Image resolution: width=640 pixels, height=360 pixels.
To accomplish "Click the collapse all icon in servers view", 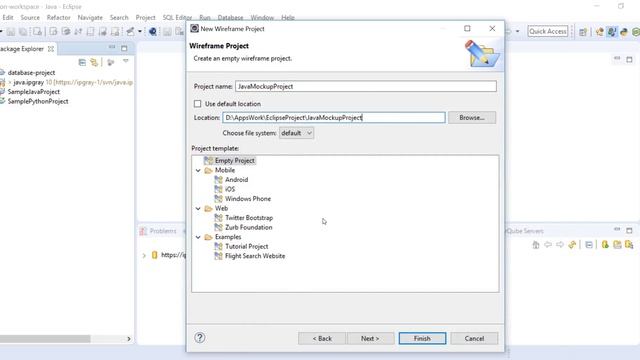I will coord(589,245).
